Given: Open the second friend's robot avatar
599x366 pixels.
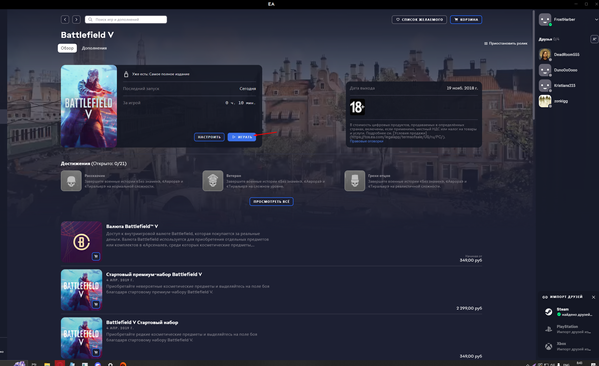Looking at the screenshot, I should (545, 70).
